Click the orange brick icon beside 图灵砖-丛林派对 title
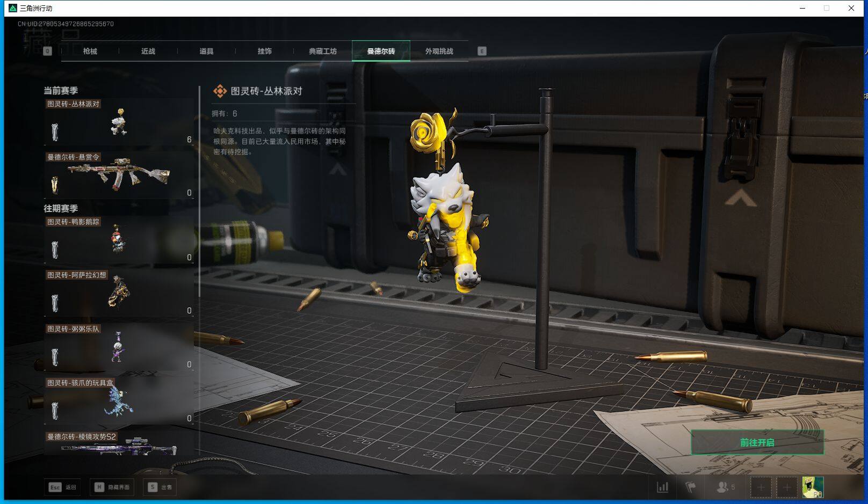868x504 pixels. pos(220,91)
